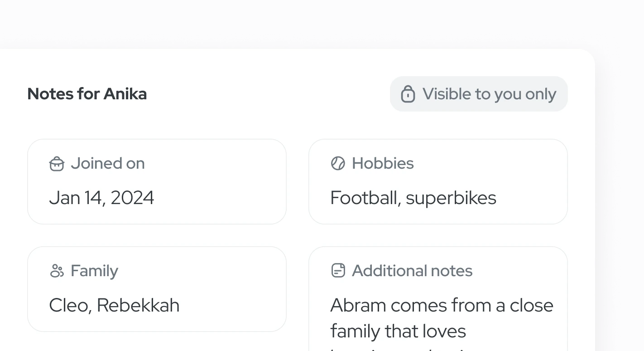Image resolution: width=644 pixels, height=351 pixels.
Task: Click the people icon beside Family
Action: pos(57,271)
